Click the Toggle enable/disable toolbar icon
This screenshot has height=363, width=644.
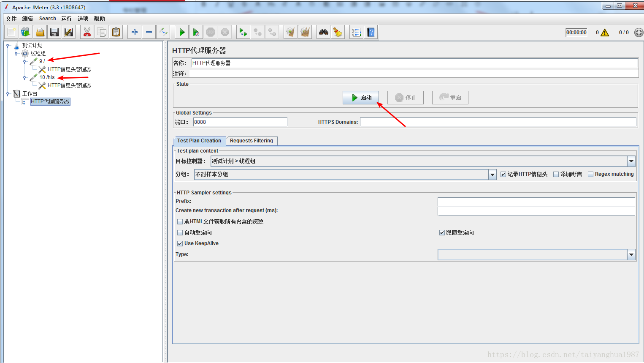[163, 32]
